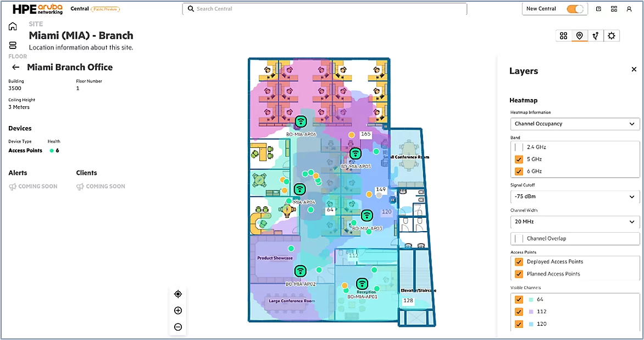This screenshot has width=644, height=340.
Task: Click the Elevator/Staircase label on map
Action: (x=419, y=290)
